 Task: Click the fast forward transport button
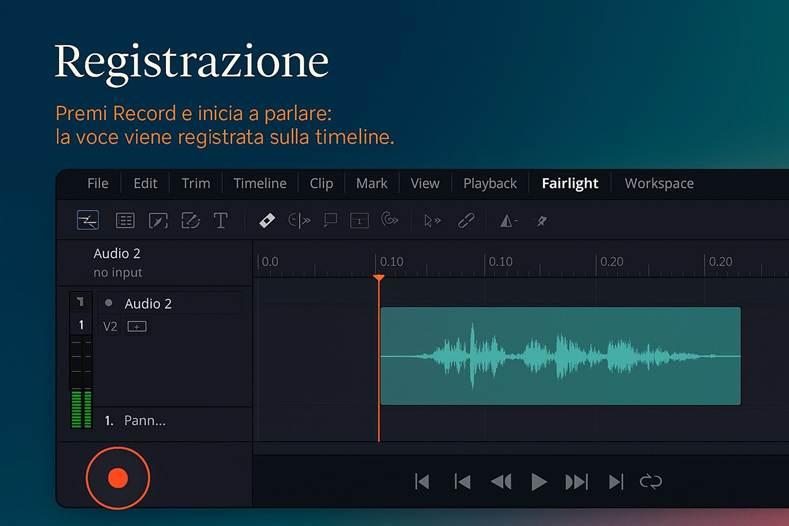576,482
